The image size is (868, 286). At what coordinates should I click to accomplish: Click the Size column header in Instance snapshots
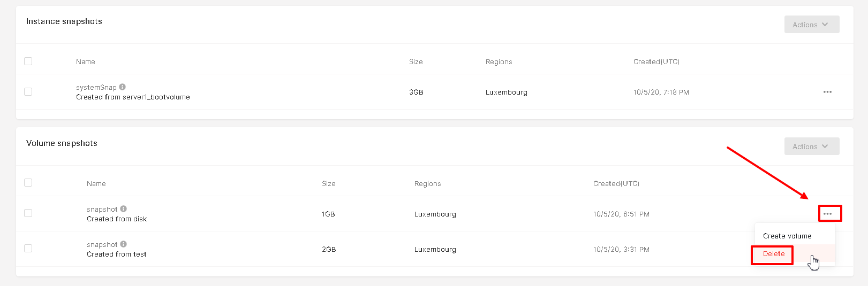416,61
